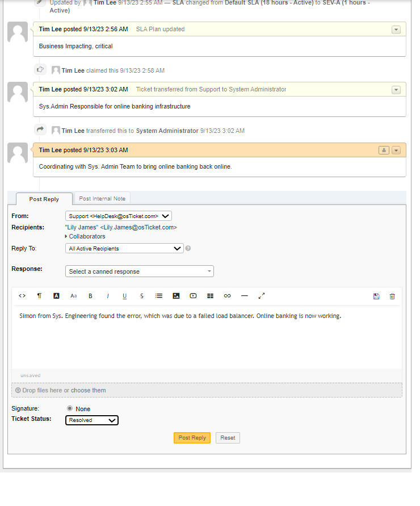Insert a horizontal rule into the reply
Image resolution: width=420 pixels, height=506 pixels.
coord(245,295)
